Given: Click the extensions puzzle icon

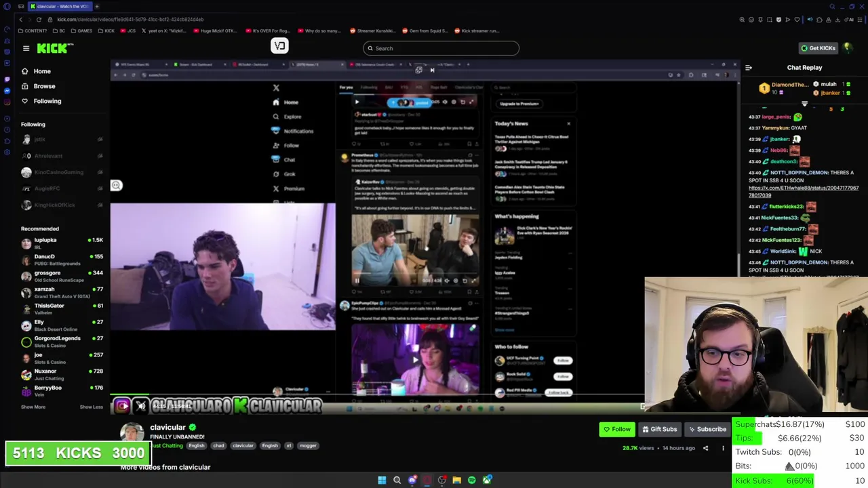Looking at the screenshot, I should (x=819, y=20).
